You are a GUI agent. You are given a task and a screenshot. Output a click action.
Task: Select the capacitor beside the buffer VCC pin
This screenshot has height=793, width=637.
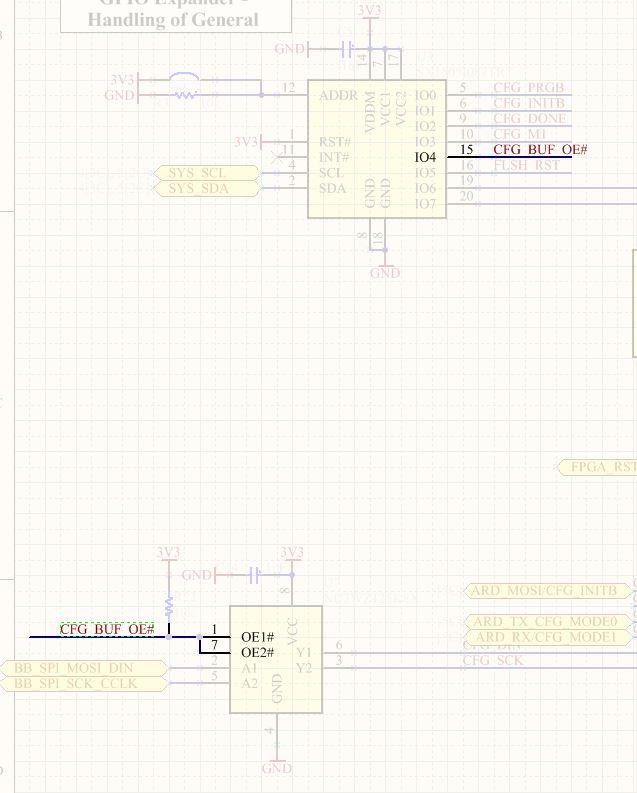tap(255, 575)
